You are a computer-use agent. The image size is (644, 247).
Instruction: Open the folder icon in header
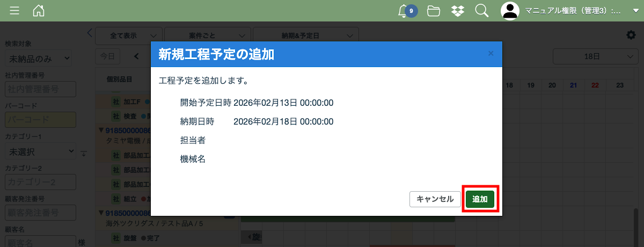click(434, 11)
